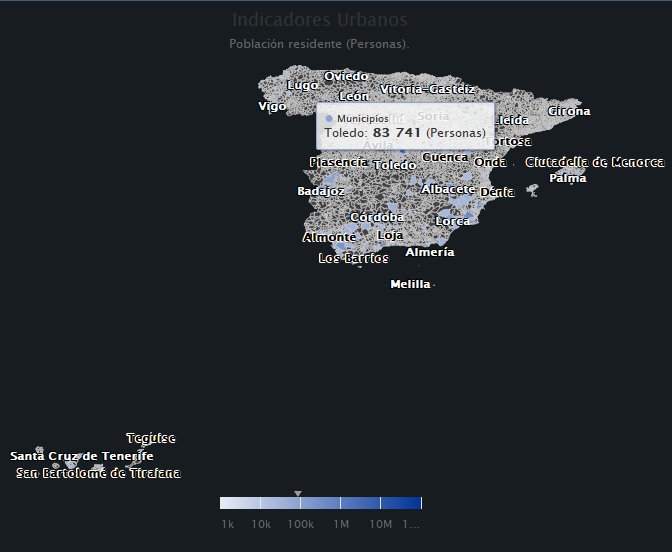
Task: Select the Badajoz label
Action: pyautogui.click(x=321, y=191)
